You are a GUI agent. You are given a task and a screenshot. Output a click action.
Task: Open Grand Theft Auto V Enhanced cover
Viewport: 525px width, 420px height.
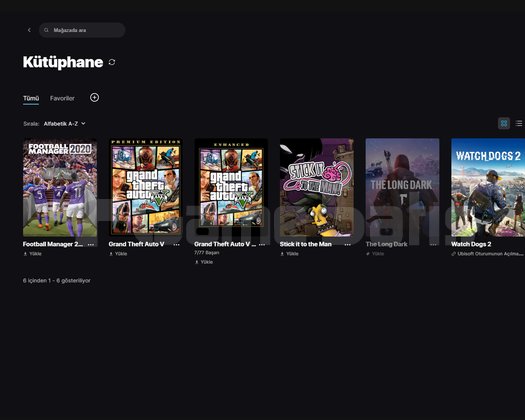point(231,188)
